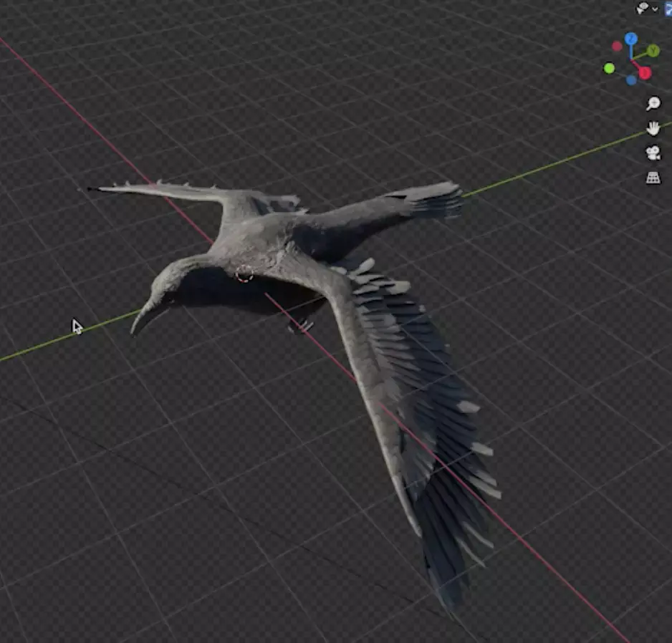Click the dim red negative X gizmo dot
This screenshot has height=643, width=672.
point(617,47)
